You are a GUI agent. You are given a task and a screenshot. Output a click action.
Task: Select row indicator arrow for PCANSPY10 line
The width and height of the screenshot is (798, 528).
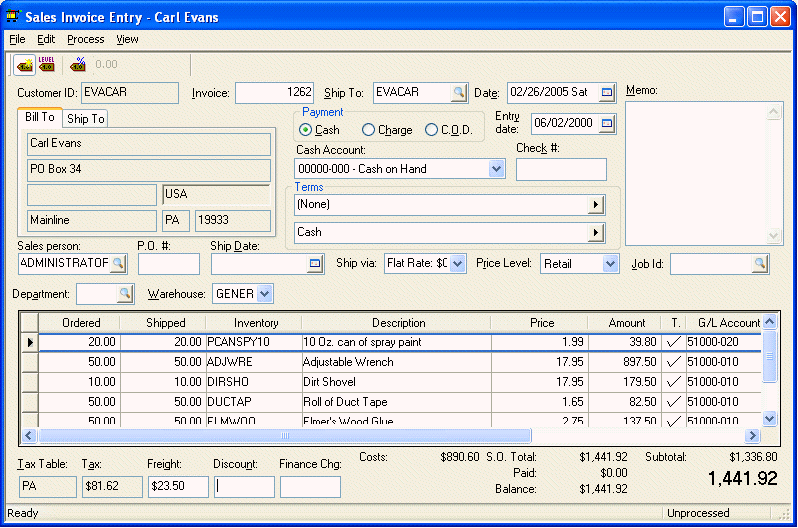30,342
